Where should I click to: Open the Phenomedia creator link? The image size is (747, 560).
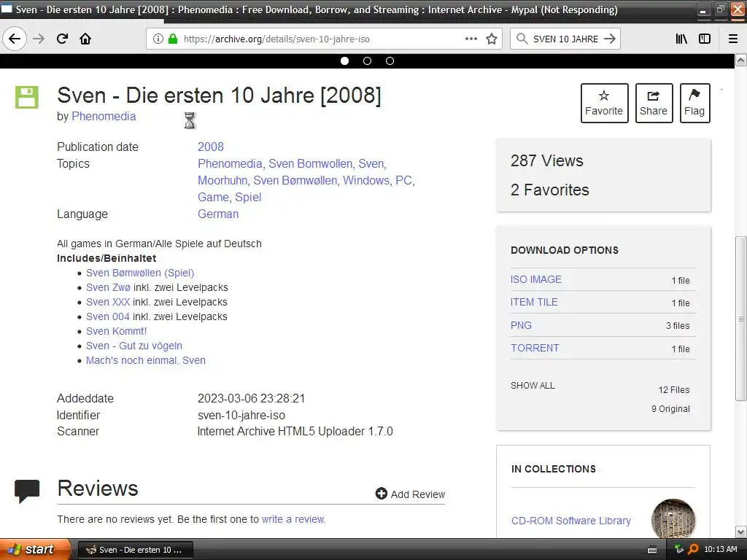(x=104, y=116)
